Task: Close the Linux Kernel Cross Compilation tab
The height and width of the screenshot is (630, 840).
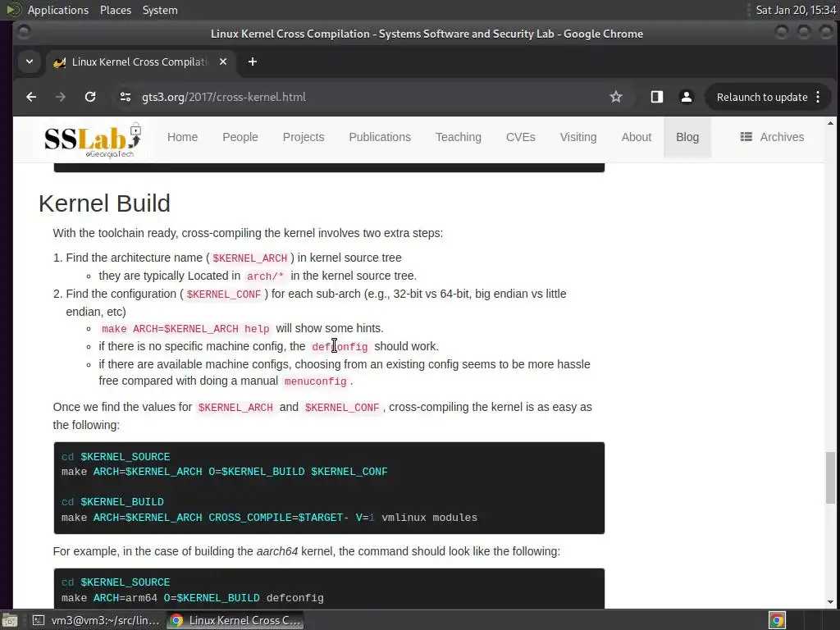Action: (223, 62)
